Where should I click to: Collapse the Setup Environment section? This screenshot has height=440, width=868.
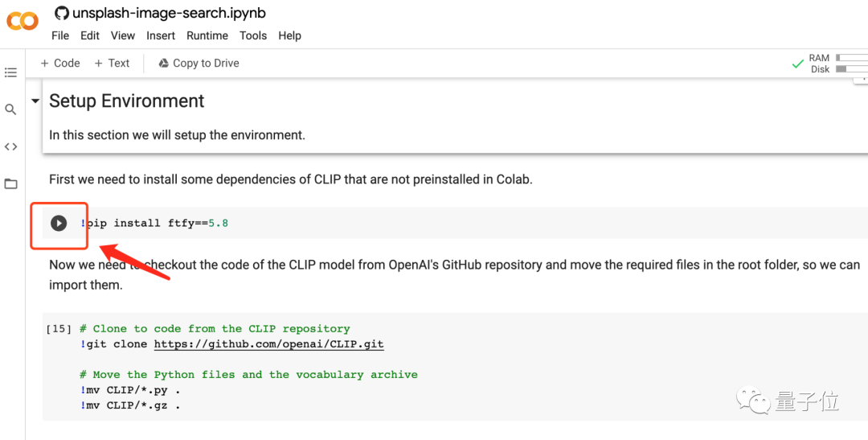[x=35, y=101]
